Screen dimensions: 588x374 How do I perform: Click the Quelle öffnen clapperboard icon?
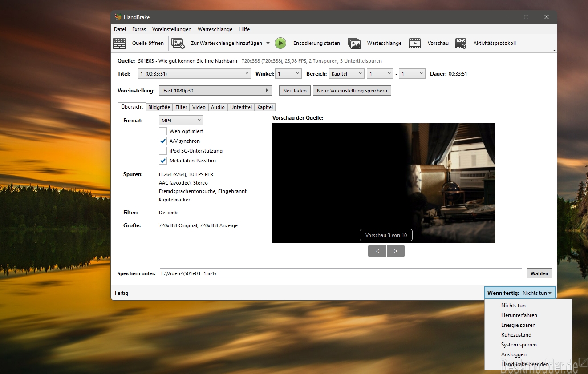pyautogui.click(x=119, y=43)
